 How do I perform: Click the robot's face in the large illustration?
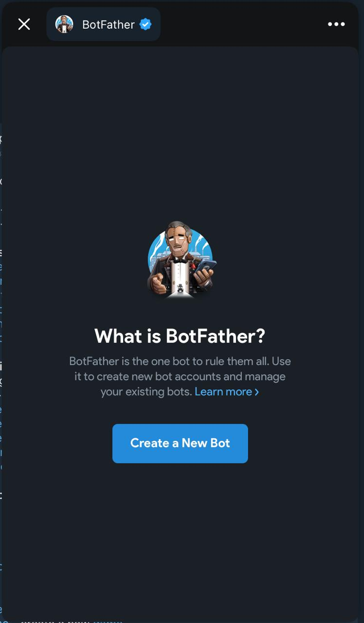(x=179, y=242)
